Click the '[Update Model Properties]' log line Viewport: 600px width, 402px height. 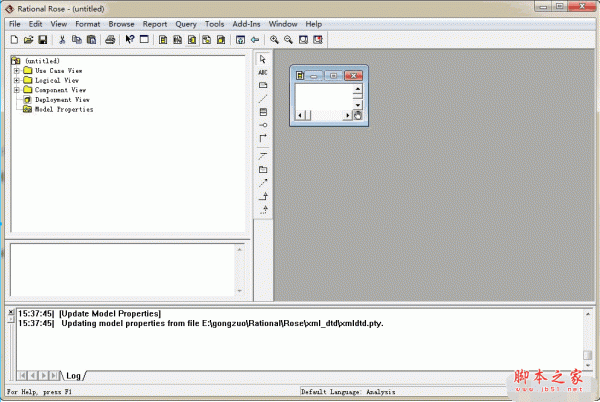110,314
